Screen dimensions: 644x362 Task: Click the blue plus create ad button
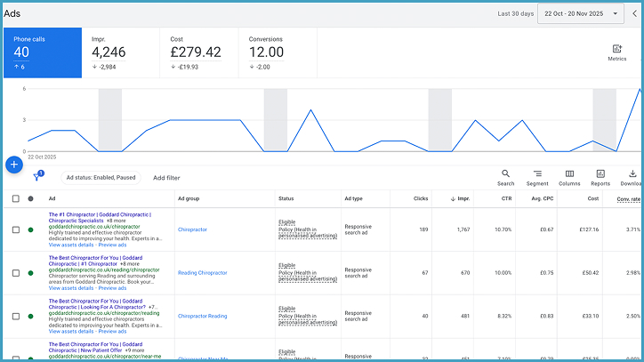click(14, 165)
